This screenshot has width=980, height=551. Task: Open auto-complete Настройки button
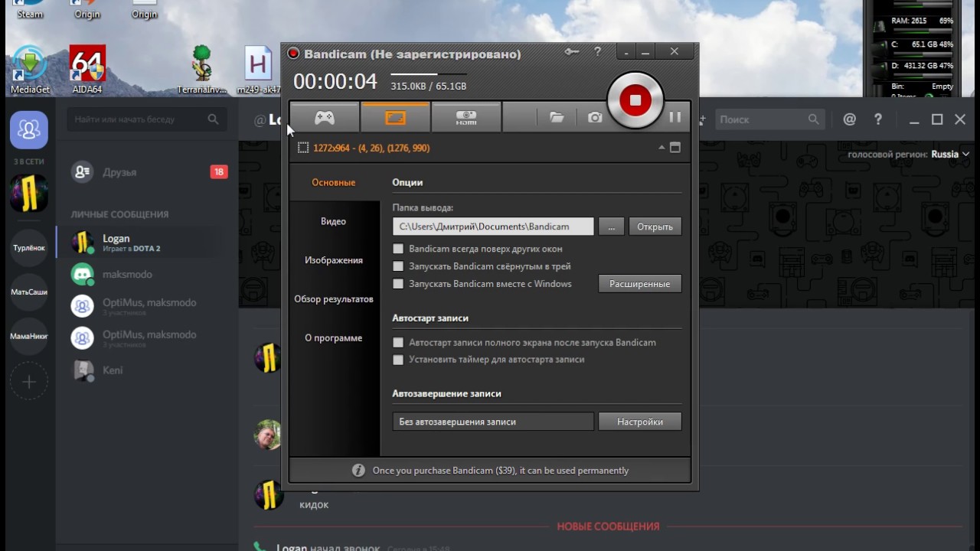(639, 422)
